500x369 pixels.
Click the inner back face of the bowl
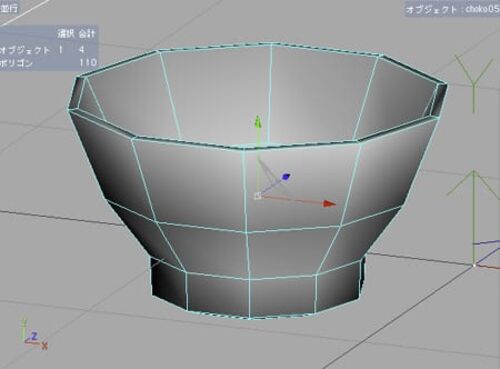click(217, 92)
